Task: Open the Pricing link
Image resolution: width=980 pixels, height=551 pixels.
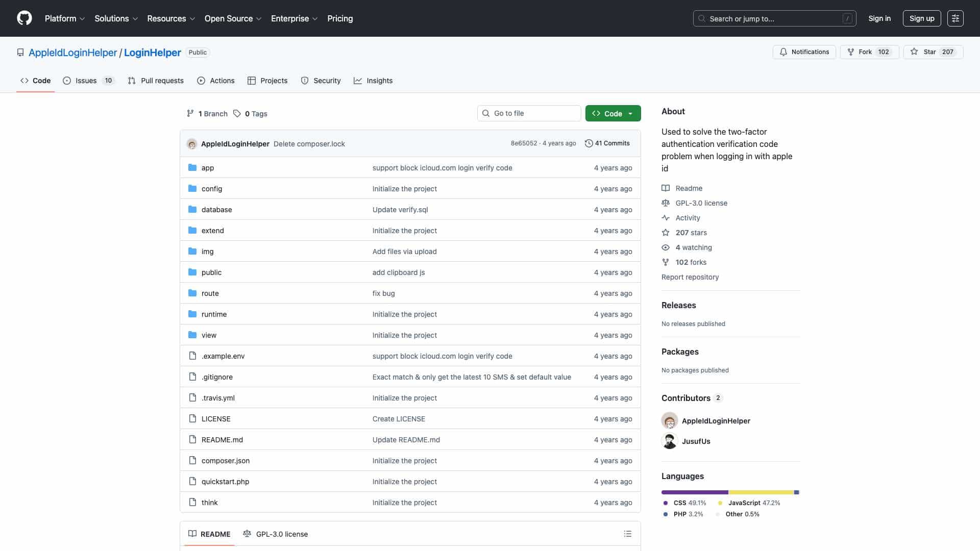Action: click(340, 18)
